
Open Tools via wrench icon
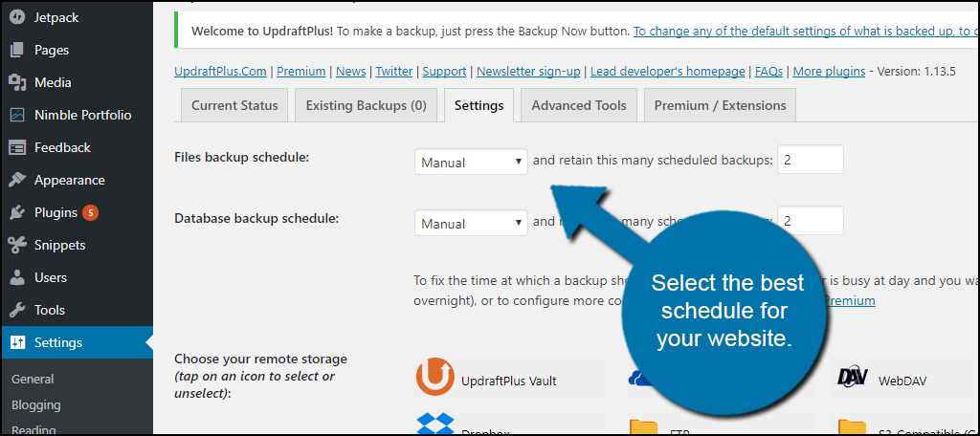[x=16, y=310]
